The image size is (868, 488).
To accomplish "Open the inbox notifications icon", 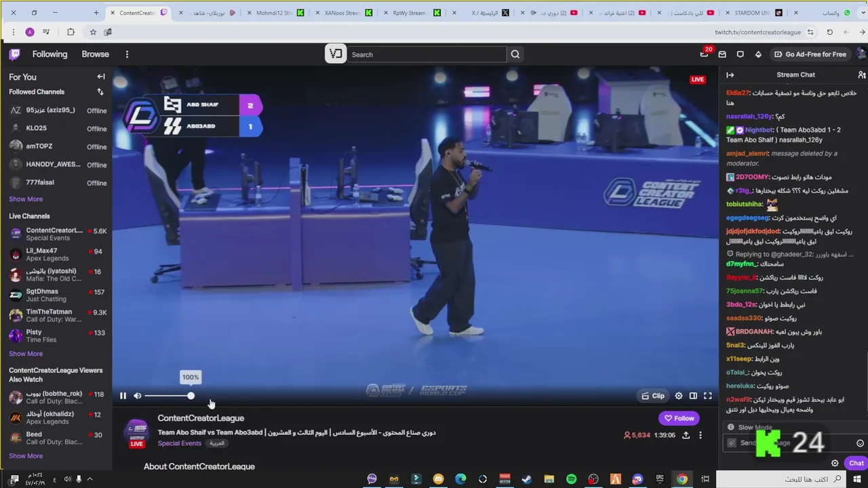I will [x=722, y=54].
